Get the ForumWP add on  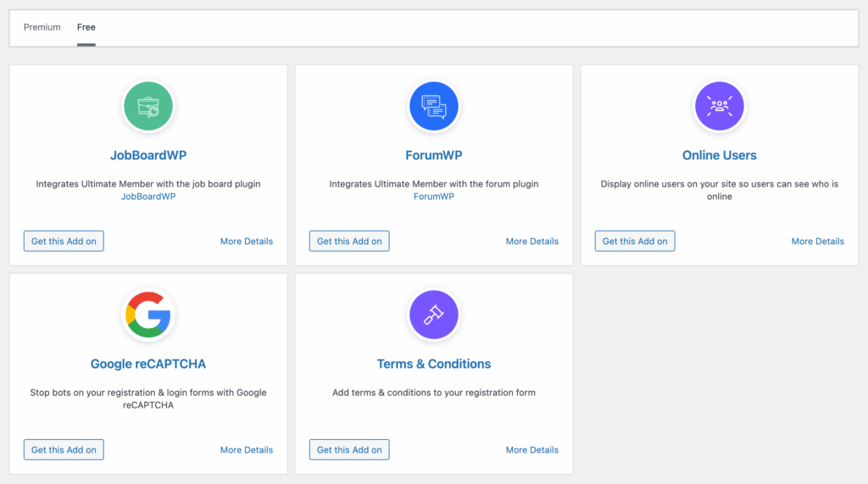[x=349, y=242]
